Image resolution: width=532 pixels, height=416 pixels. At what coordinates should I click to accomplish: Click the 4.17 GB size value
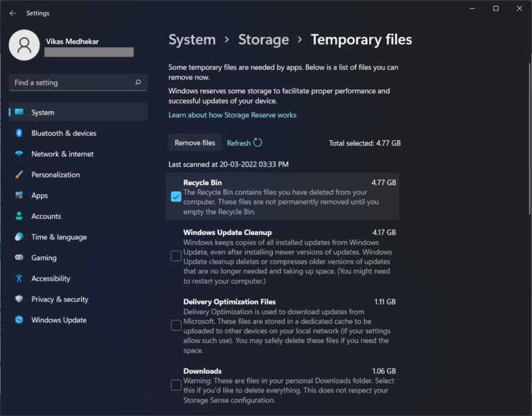(384, 233)
